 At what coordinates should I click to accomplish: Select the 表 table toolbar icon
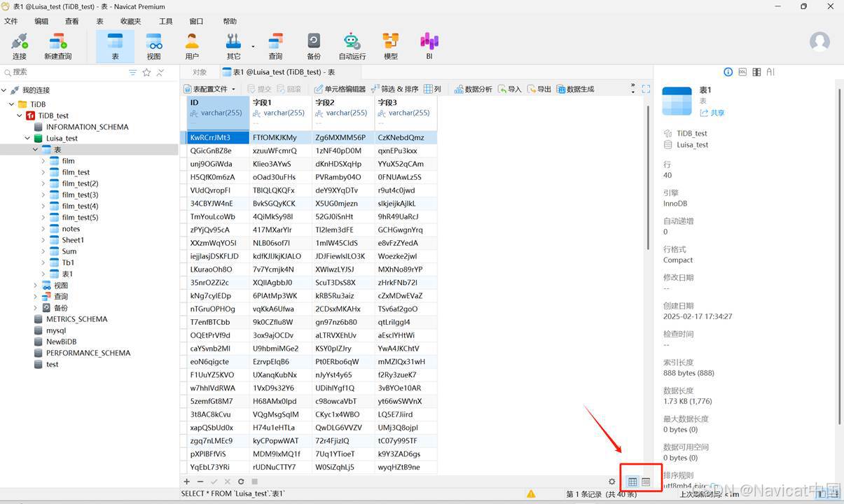(x=115, y=46)
